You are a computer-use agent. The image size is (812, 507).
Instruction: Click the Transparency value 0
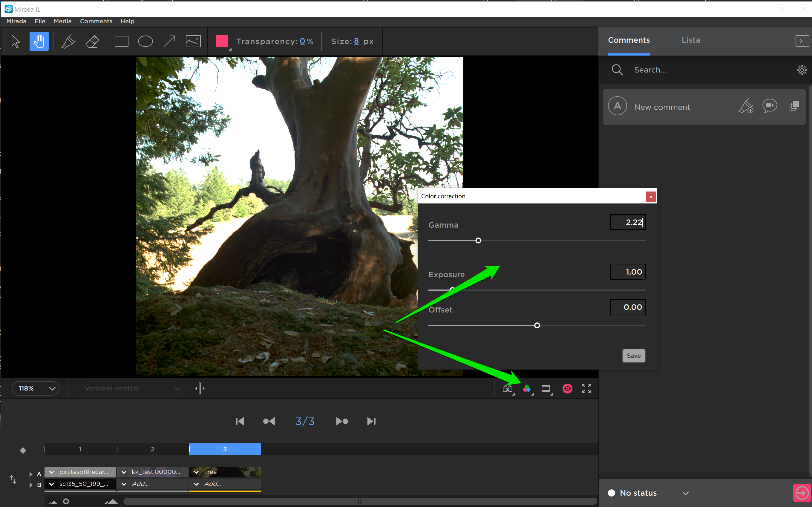click(302, 41)
